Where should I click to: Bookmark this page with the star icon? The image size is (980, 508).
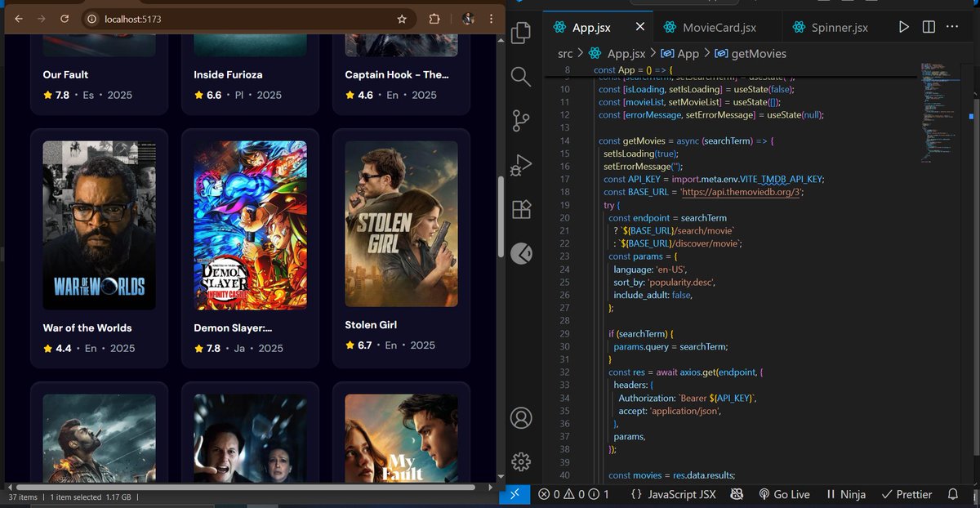402,19
